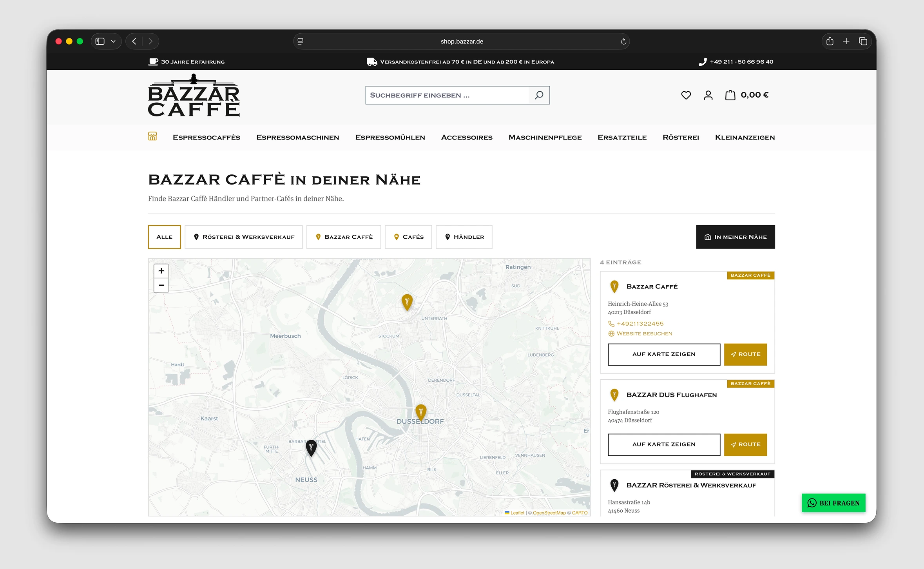924x569 pixels.
Task: Focus the Suchbegriff eingeben search field
Action: click(x=448, y=95)
